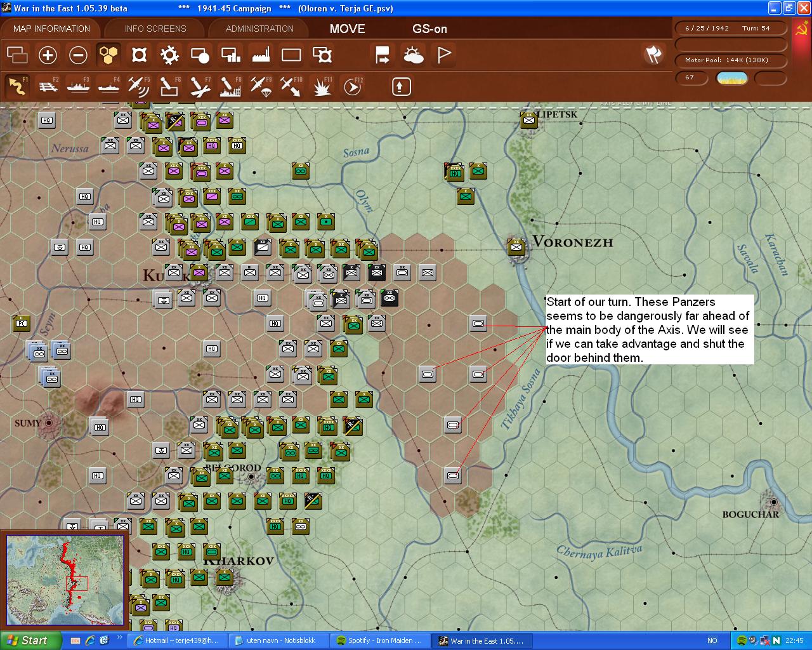Image resolution: width=812 pixels, height=650 pixels.
Task: Open the Administration tab
Action: [259, 29]
